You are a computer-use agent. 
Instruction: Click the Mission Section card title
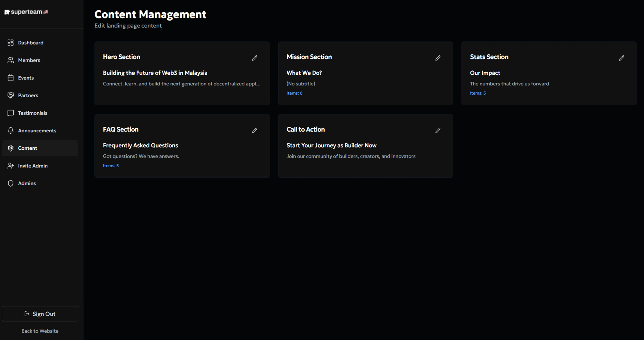pos(309,57)
